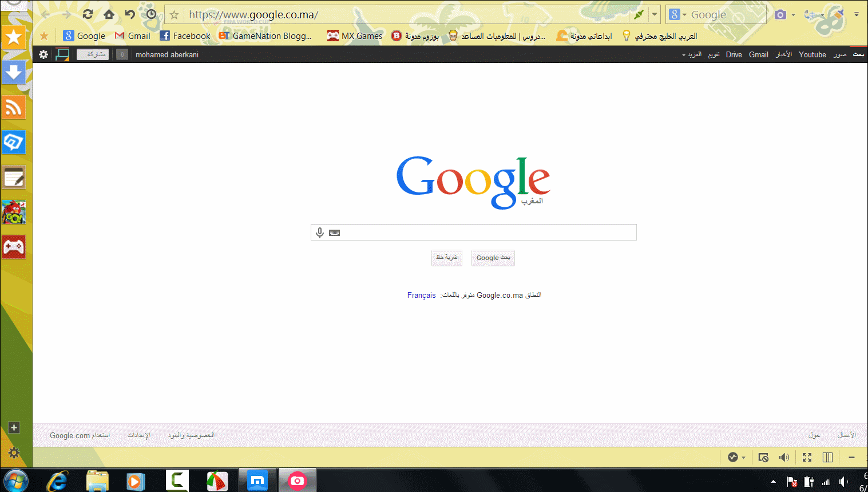Image resolution: width=868 pixels, height=492 pixels.
Task: Open الأخبار (News) in the Google bar
Action: point(784,54)
